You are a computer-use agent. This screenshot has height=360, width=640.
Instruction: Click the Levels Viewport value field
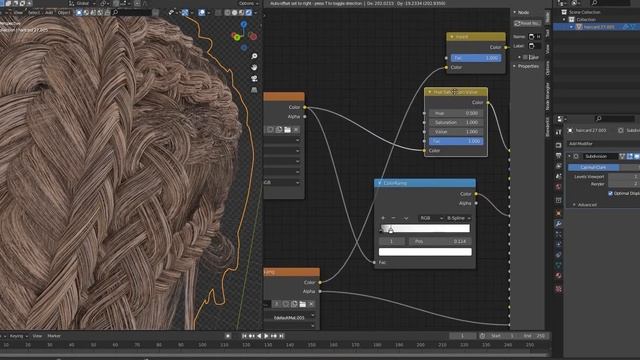pos(624,177)
